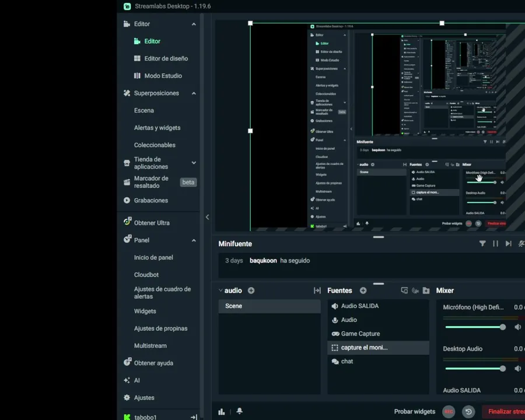Expand Tienda de aplicaciones chevron
The image size is (525, 420).
pos(194,163)
